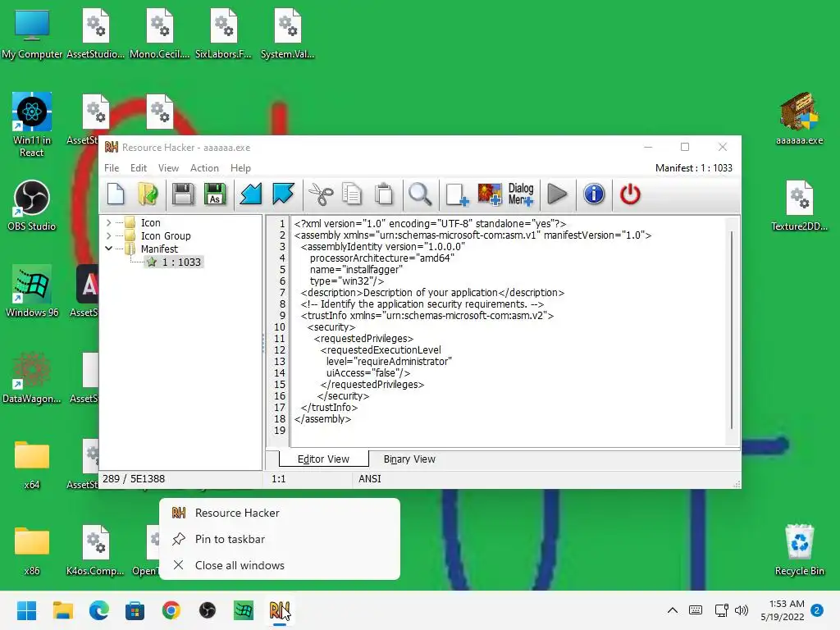Open the volume tray icon
The height and width of the screenshot is (630, 840).
click(742, 610)
